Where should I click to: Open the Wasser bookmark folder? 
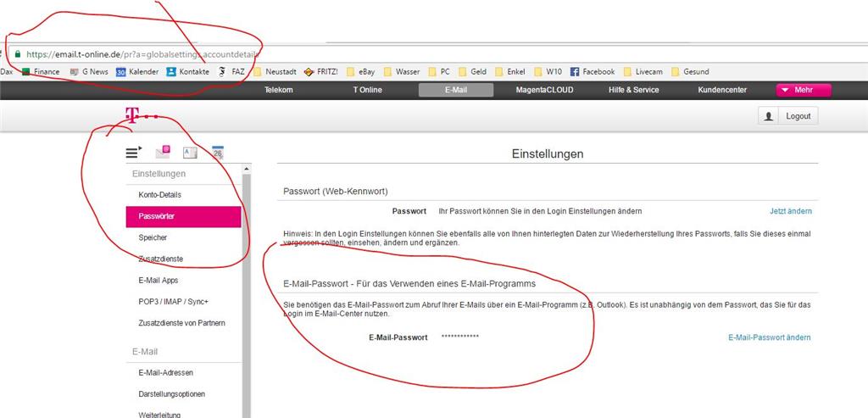pos(401,71)
